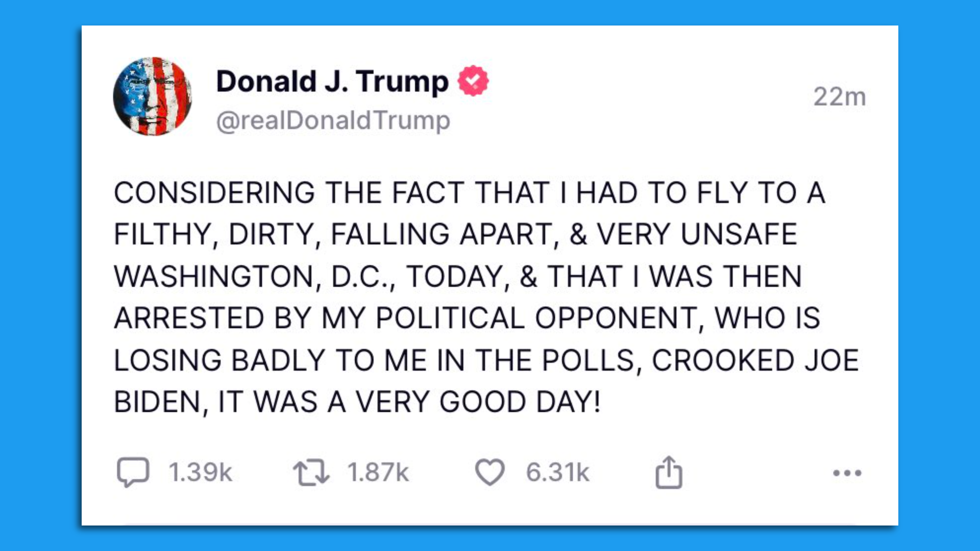Click the words FALLING APART in the post
This screenshot has height=551, width=980.
pyautogui.click(x=442, y=235)
